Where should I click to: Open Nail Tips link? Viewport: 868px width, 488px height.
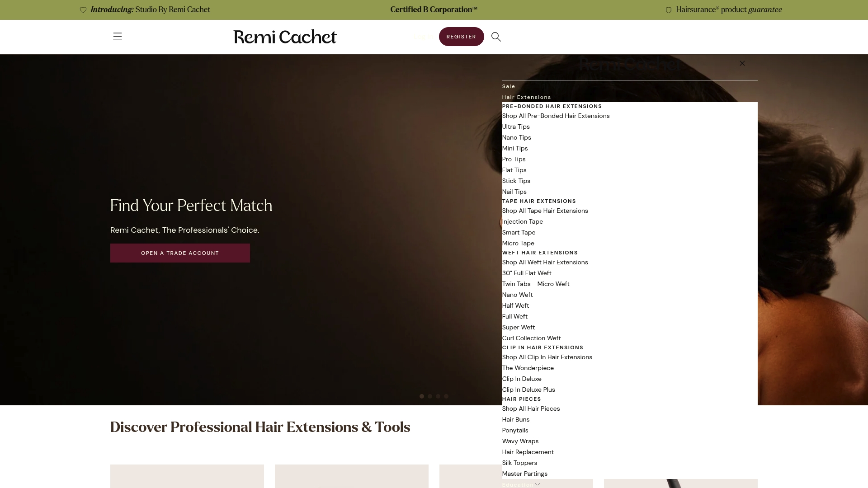tap(514, 192)
